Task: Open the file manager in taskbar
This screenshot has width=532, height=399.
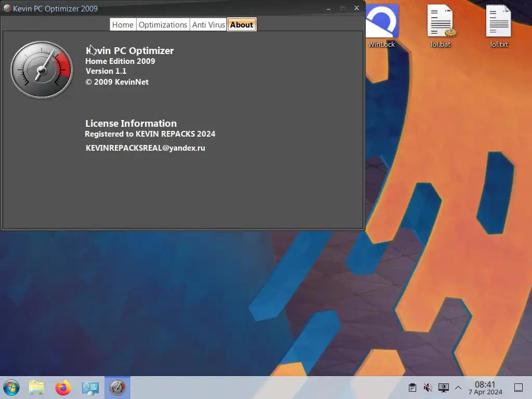Action: [36, 388]
